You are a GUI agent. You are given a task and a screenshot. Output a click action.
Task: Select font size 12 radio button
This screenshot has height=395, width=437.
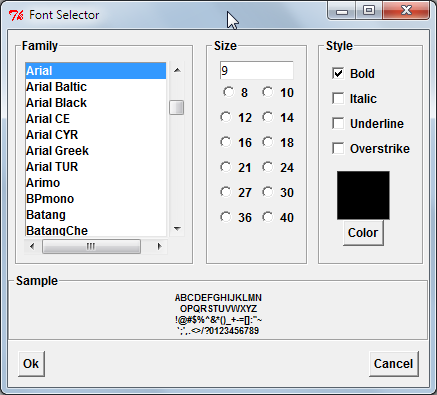click(226, 117)
